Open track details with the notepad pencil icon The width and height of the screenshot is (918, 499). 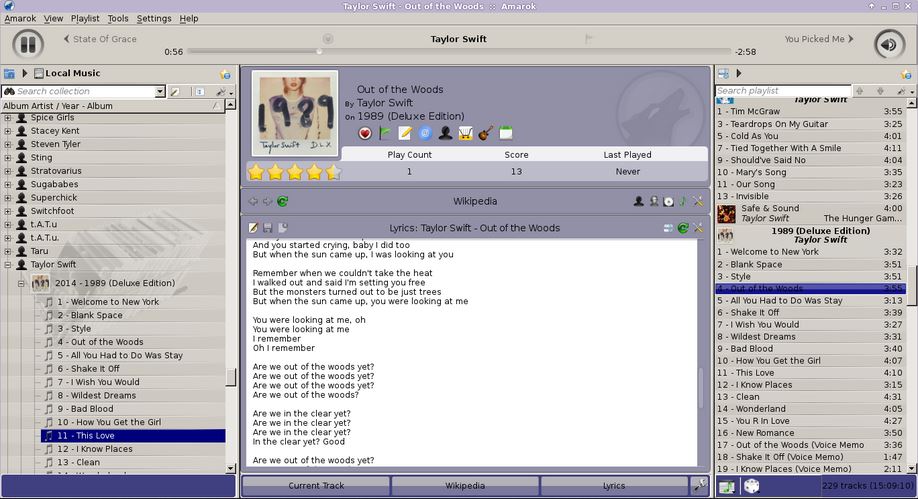point(405,134)
